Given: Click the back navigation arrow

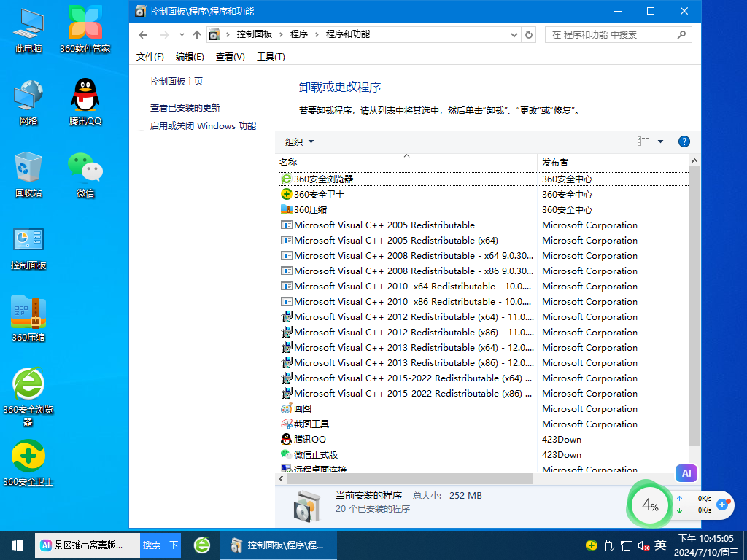Looking at the screenshot, I should (x=144, y=34).
